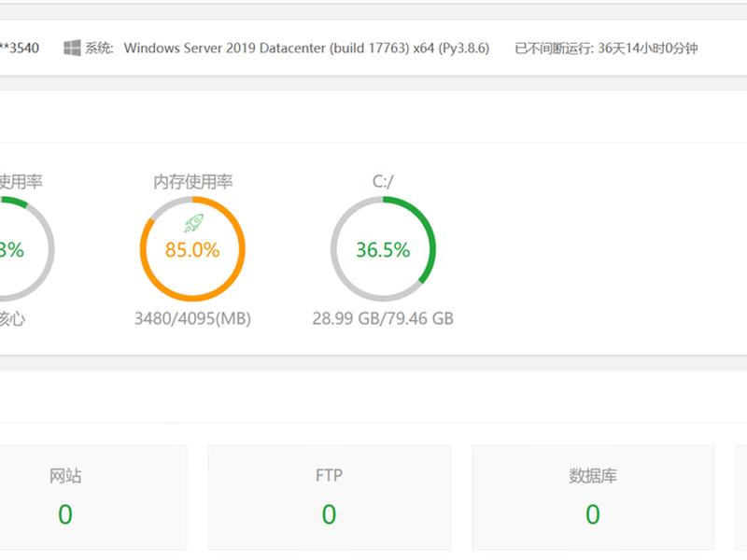Click the 网站 count value 0
747x560 pixels.
point(65,515)
